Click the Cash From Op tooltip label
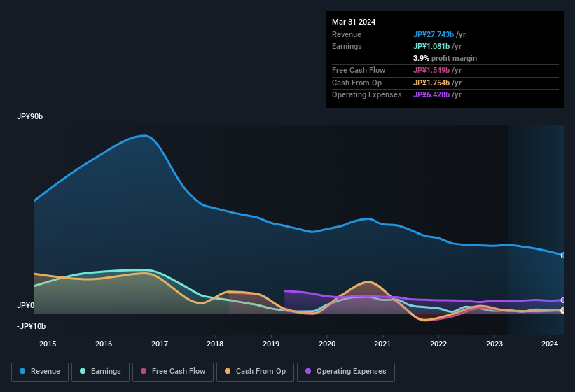This screenshot has height=392, width=575. (356, 83)
